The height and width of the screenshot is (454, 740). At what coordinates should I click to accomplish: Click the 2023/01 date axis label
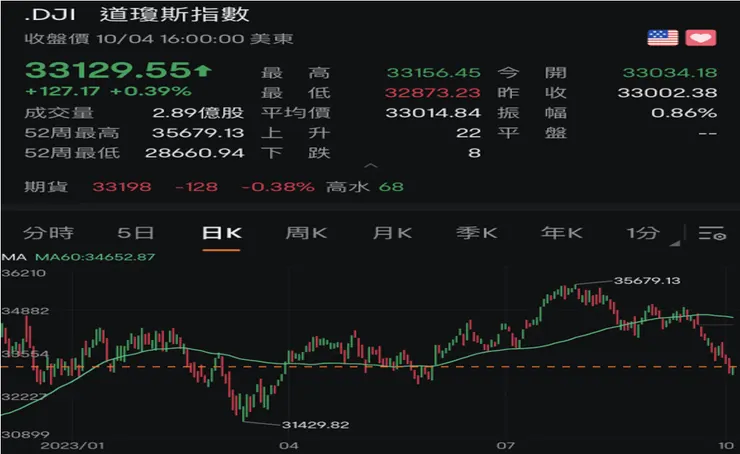(x=72, y=446)
